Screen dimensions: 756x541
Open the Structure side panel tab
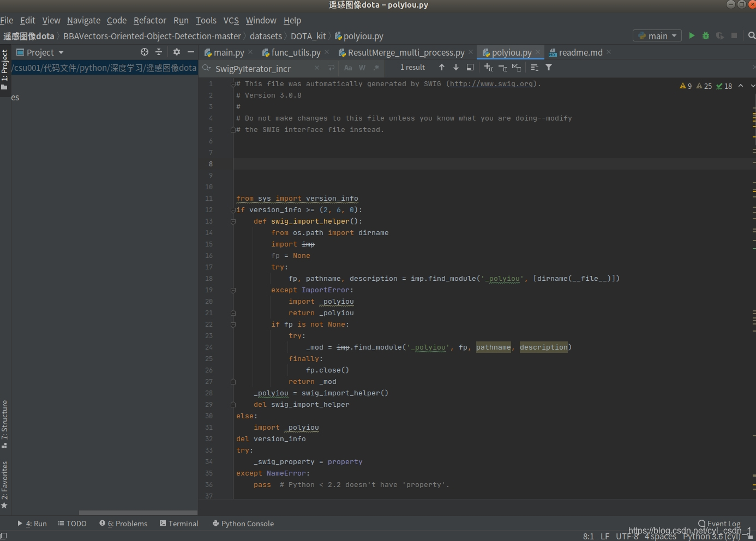pos(5,424)
